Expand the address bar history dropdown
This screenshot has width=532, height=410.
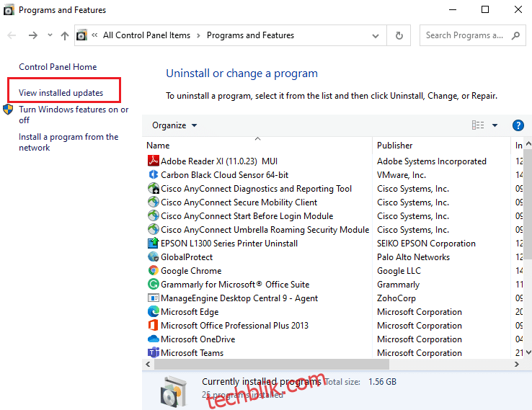click(376, 35)
